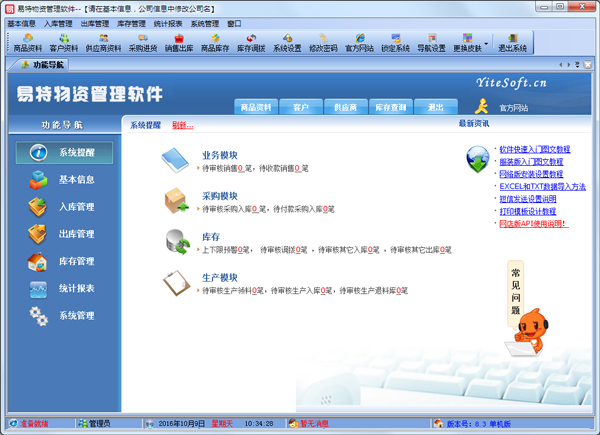Screen dimensions: 600x435
Task: Click the 业务模块 blue notebook icon
Action: pyautogui.click(x=175, y=160)
